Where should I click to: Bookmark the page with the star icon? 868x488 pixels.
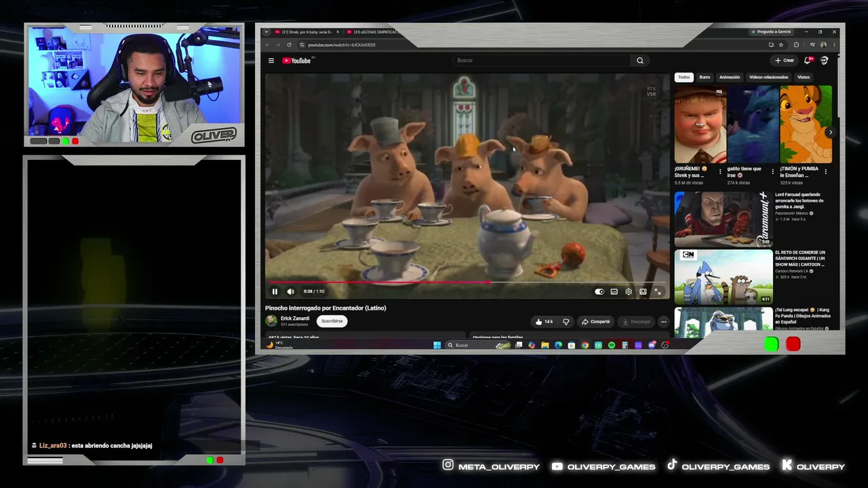click(781, 45)
